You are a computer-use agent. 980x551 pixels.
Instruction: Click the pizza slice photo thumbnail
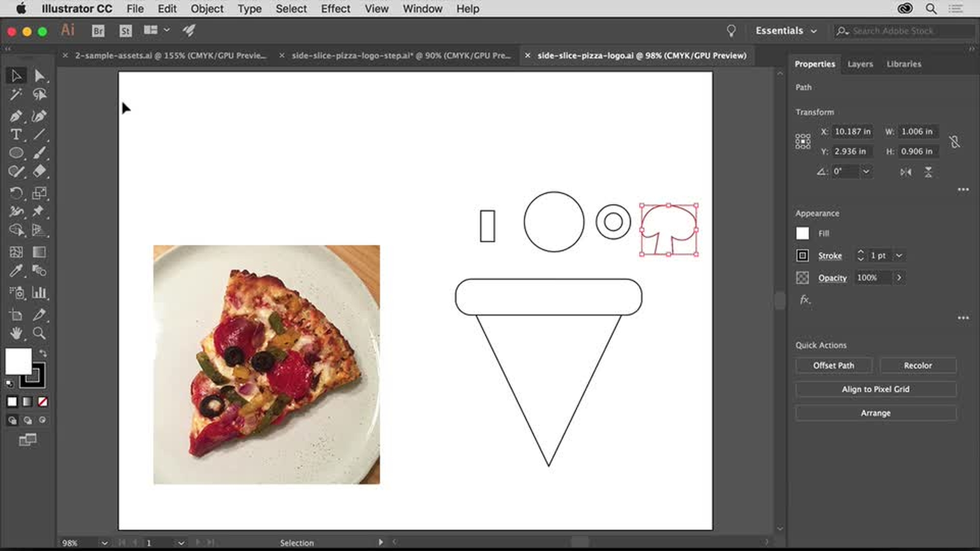[x=266, y=364]
